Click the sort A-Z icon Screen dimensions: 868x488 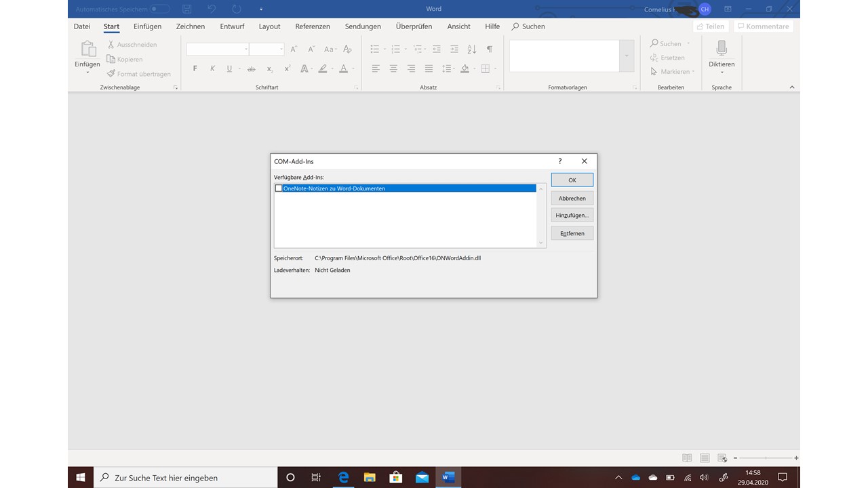pos(472,49)
